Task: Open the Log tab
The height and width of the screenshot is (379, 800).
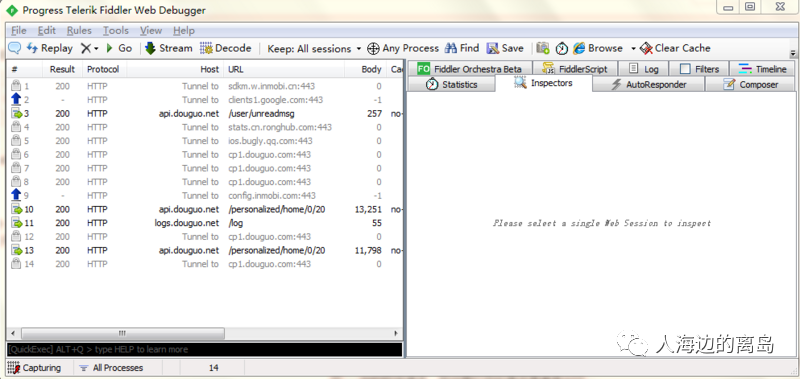Action: [x=643, y=69]
